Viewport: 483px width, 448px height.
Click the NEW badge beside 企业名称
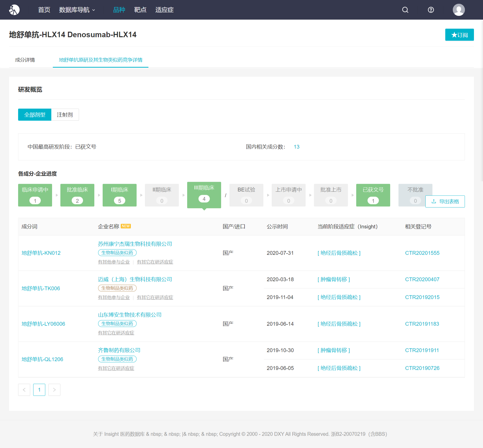tap(126, 226)
